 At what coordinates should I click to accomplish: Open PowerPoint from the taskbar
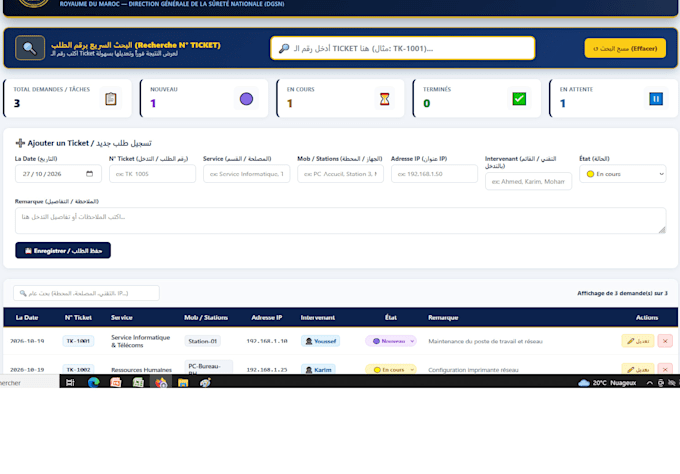tap(116, 382)
